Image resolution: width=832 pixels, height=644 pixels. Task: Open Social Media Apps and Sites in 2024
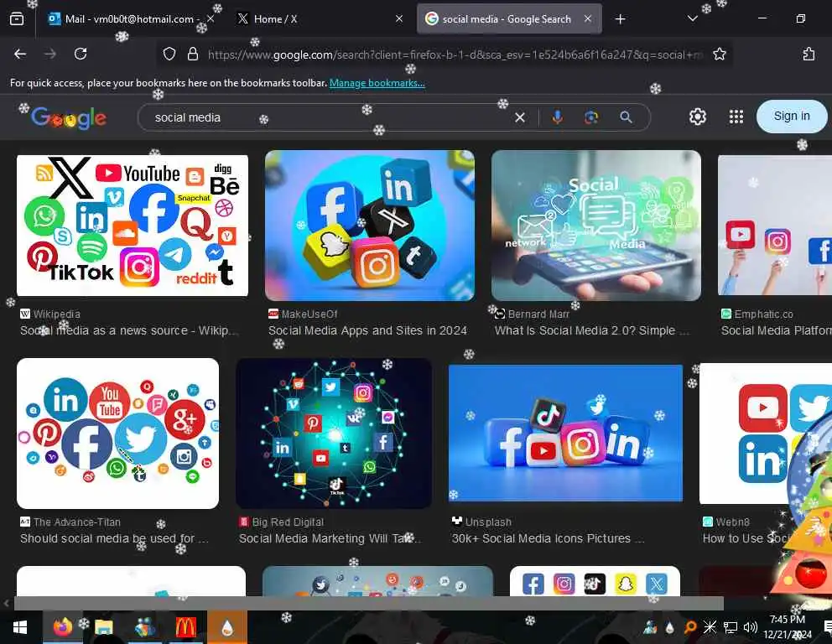point(367,330)
